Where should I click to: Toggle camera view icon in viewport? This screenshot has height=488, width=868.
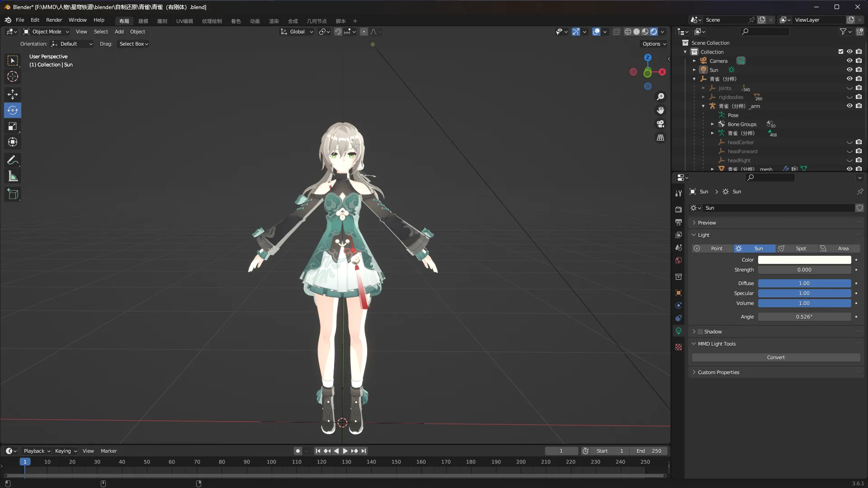pos(660,124)
